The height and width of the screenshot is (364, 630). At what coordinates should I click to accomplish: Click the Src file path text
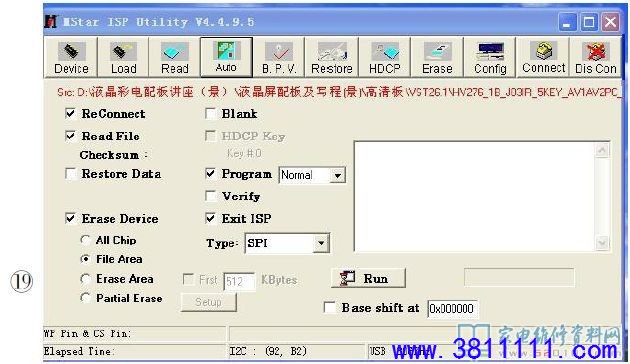(339, 92)
